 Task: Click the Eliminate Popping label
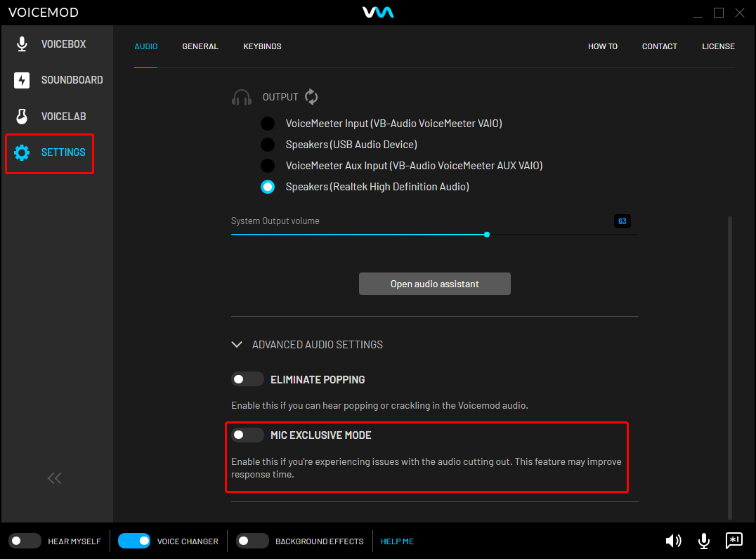[318, 380]
